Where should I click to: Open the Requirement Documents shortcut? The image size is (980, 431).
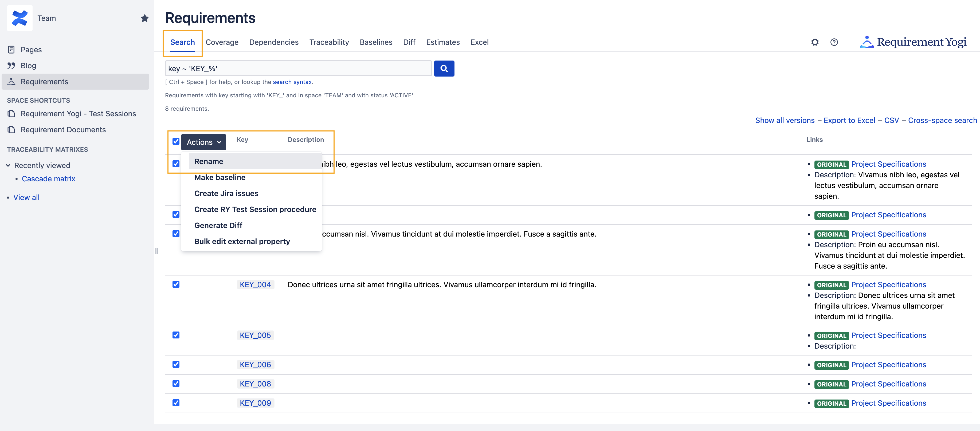click(63, 130)
